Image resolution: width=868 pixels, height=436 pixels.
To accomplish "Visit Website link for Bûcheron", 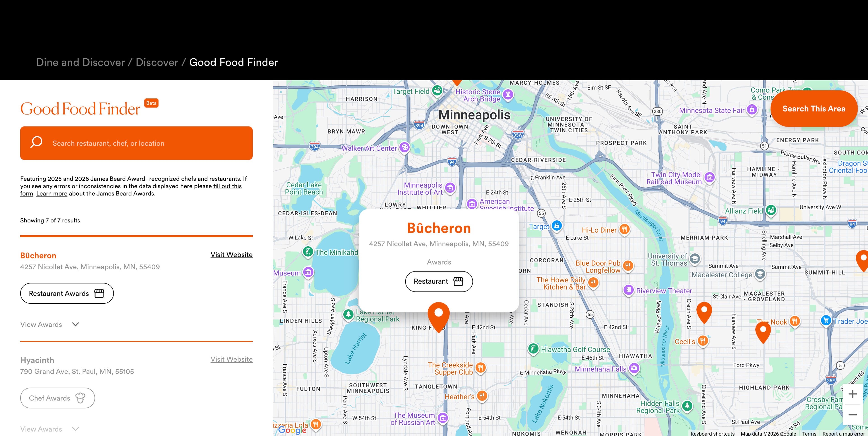I will coord(231,255).
